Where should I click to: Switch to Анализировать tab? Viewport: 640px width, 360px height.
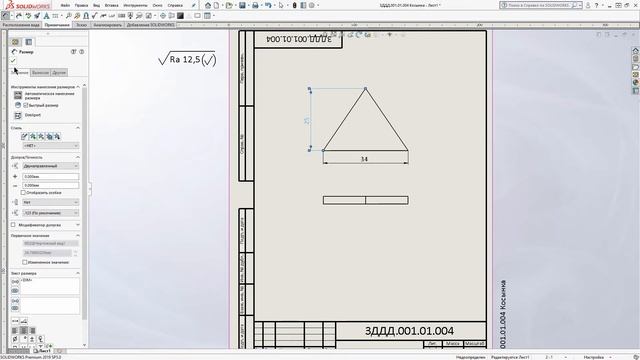point(107,25)
